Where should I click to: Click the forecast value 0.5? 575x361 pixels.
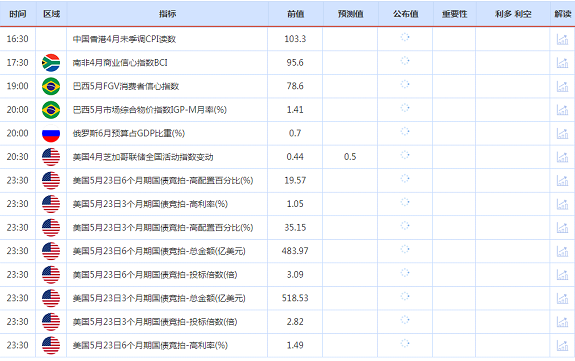tap(350, 157)
